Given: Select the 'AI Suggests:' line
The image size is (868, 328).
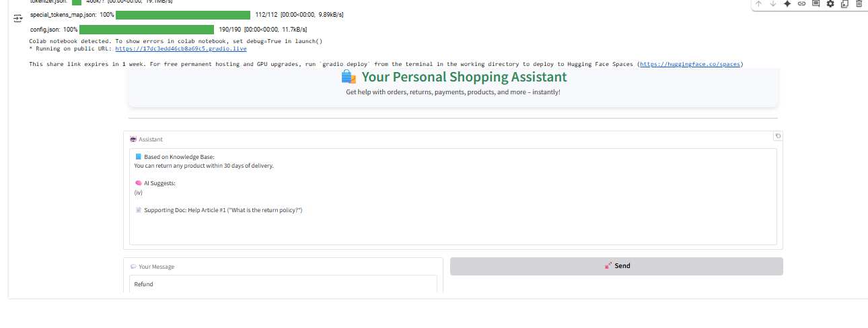Looking at the screenshot, I should [x=155, y=183].
